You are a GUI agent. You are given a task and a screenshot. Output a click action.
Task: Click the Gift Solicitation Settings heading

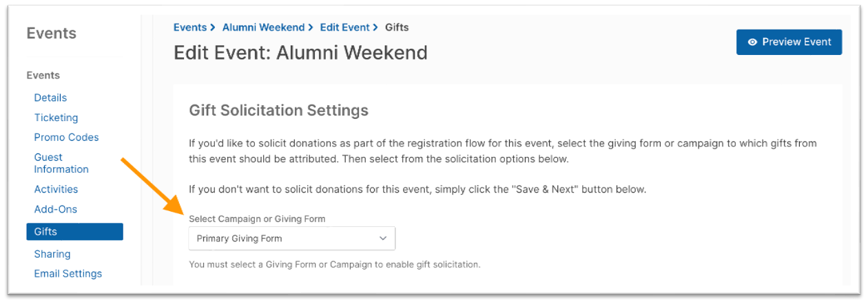pyautogui.click(x=278, y=110)
